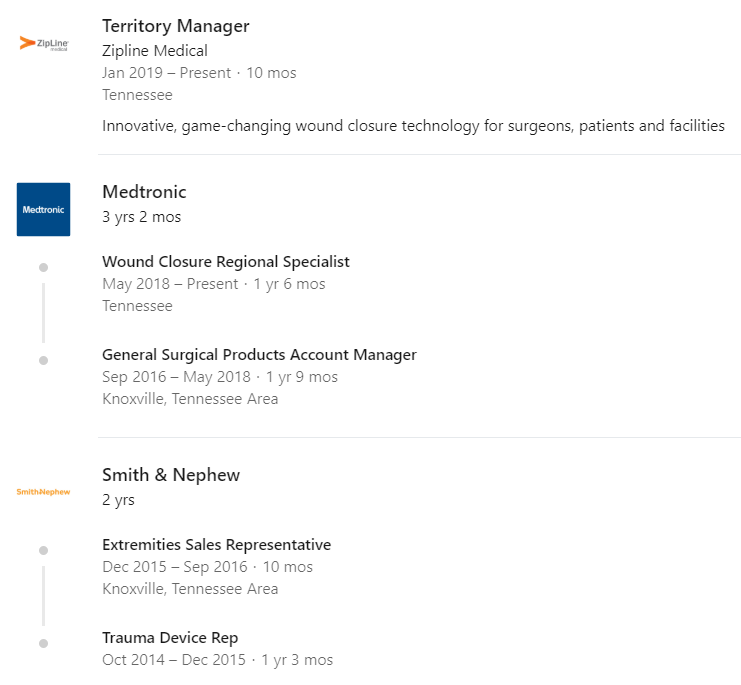Click the wound closure technology description text
Screen dimensions: 741x685
pyautogui.click(x=414, y=126)
